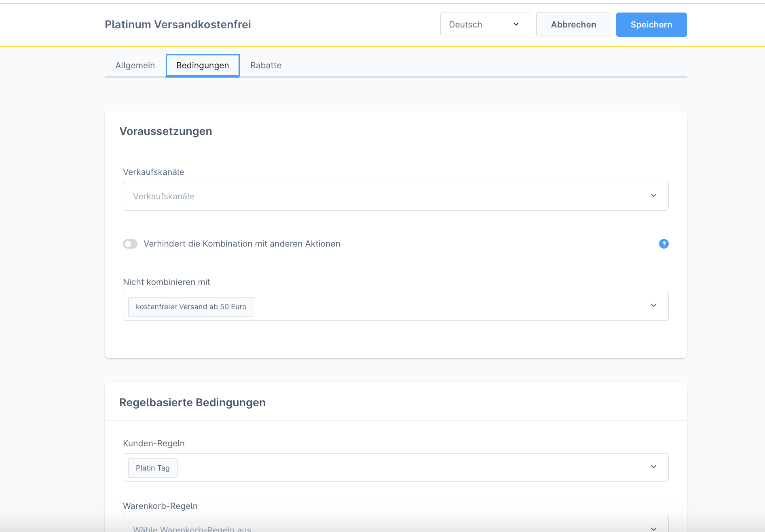Click the chevron arrow in Kunden-Regeln field
This screenshot has height=532, width=765.
coord(653,467)
